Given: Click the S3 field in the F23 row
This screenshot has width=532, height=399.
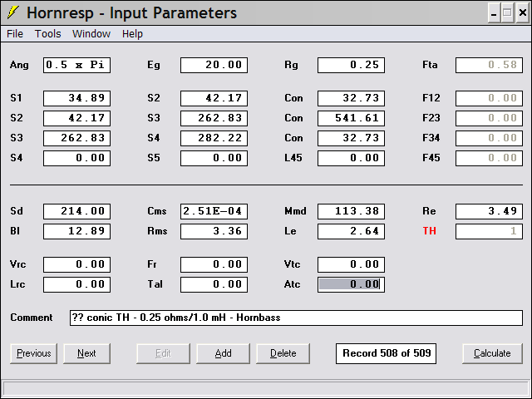Looking at the screenshot, I should [x=214, y=118].
